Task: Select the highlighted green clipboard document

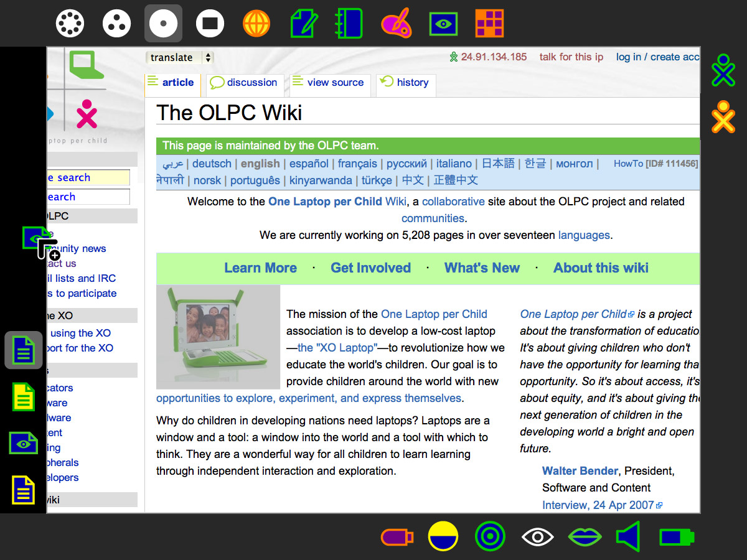Action: click(x=24, y=350)
